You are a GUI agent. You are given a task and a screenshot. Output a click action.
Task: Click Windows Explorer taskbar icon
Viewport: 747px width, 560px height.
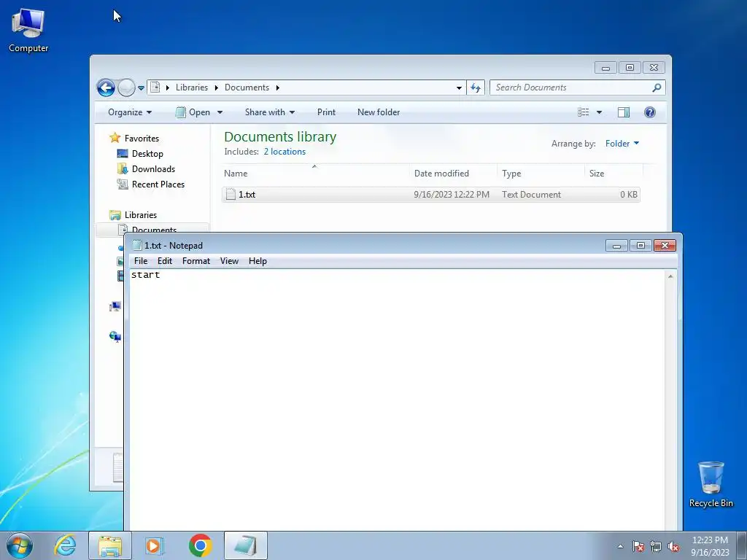click(x=110, y=545)
